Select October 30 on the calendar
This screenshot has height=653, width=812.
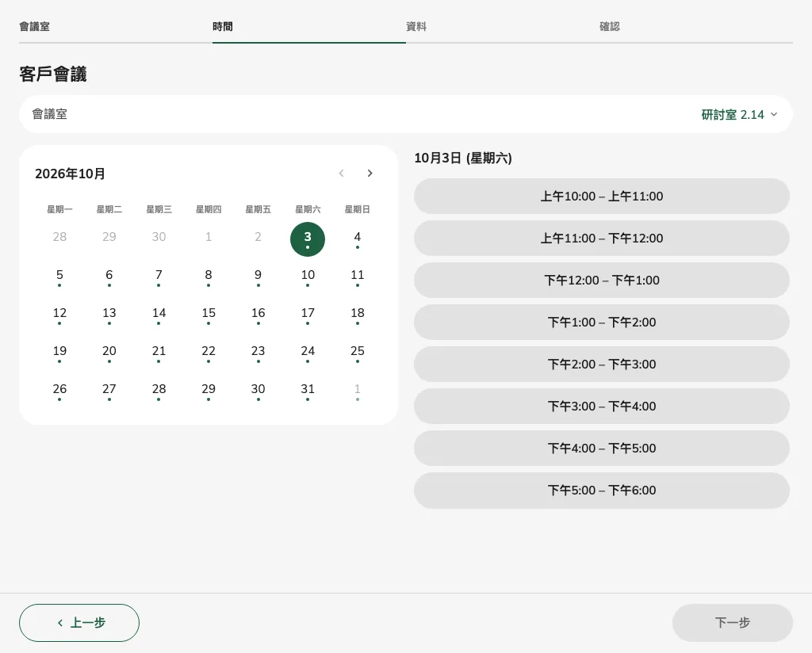[x=258, y=391]
